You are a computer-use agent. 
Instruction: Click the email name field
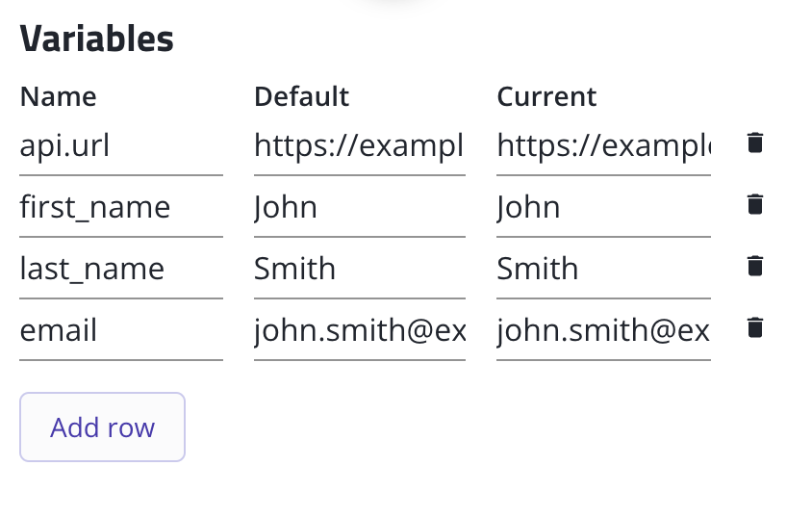point(120,330)
